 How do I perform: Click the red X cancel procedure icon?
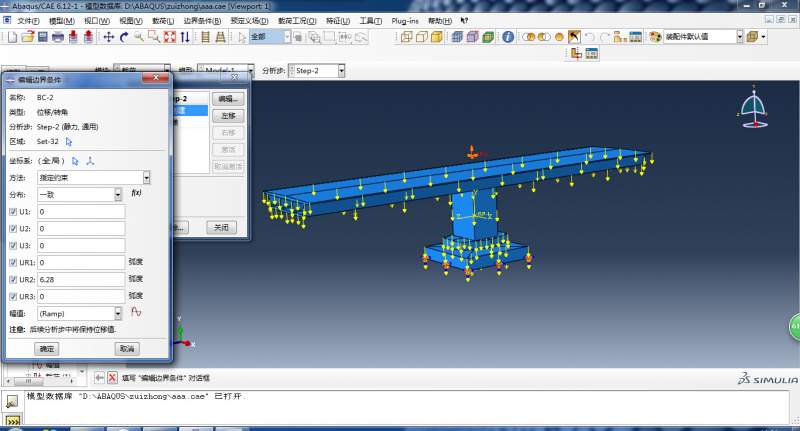pos(112,377)
